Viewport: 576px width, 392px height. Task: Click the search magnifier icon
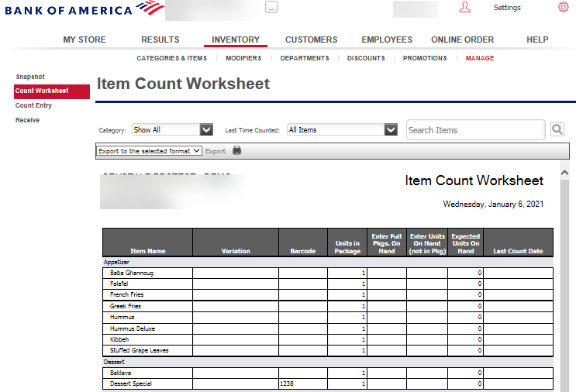coord(557,130)
